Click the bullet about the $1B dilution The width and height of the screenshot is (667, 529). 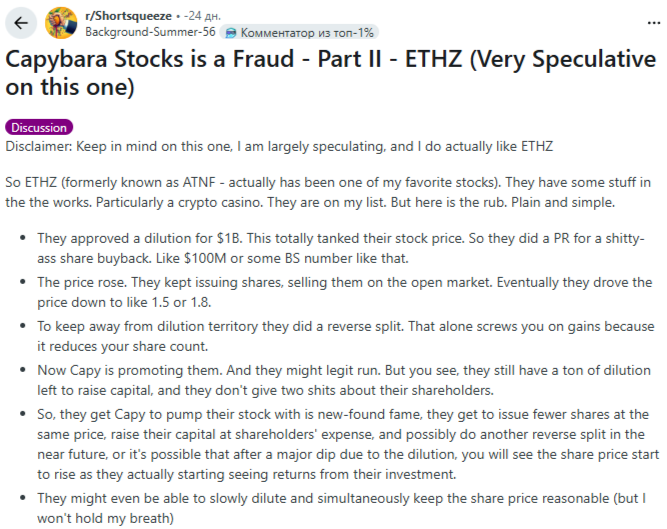click(x=340, y=249)
